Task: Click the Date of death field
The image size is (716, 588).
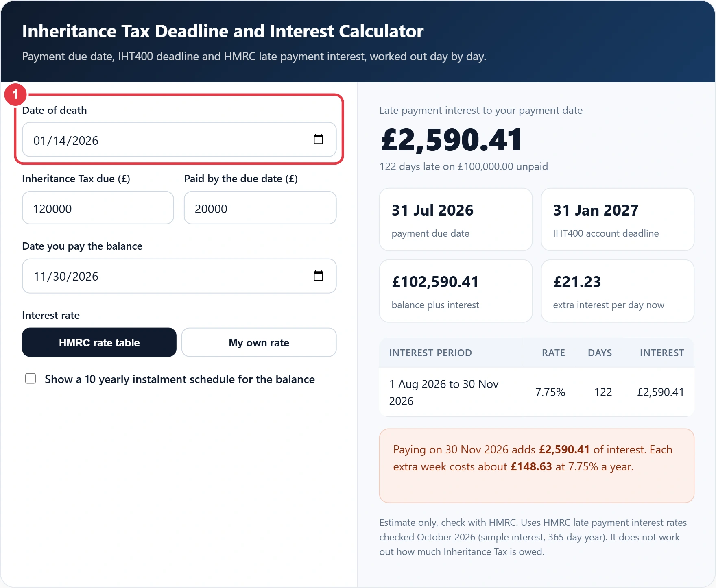Action: 179,139
